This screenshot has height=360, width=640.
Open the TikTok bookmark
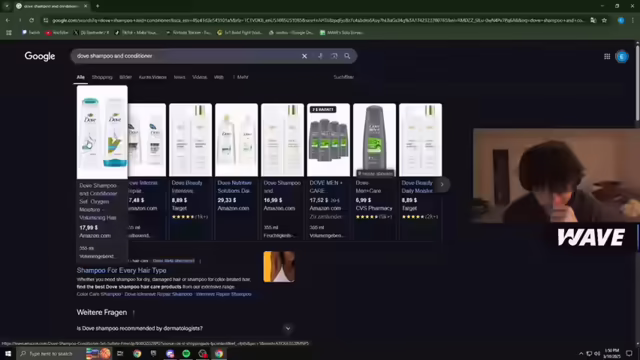[136, 33]
